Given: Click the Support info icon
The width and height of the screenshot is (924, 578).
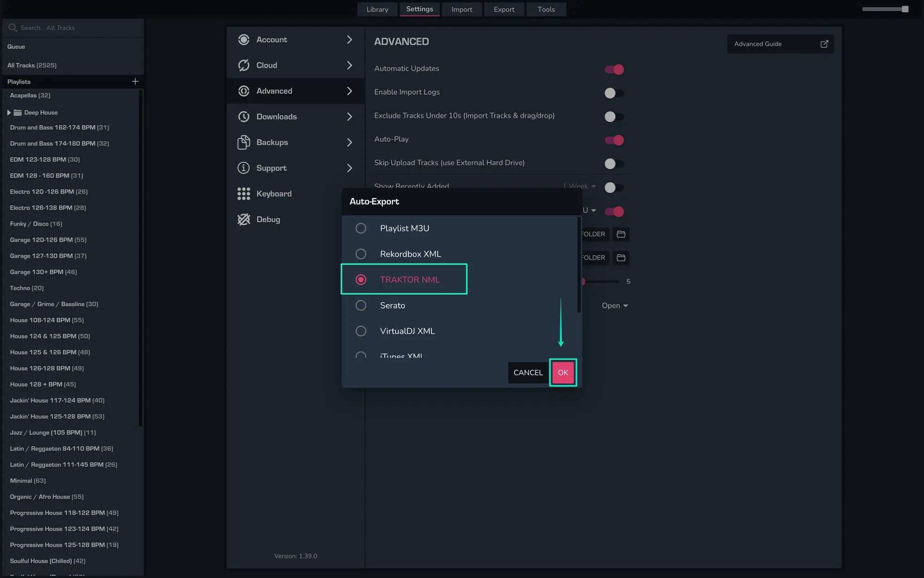Looking at the screenshot, I should 243,168.
